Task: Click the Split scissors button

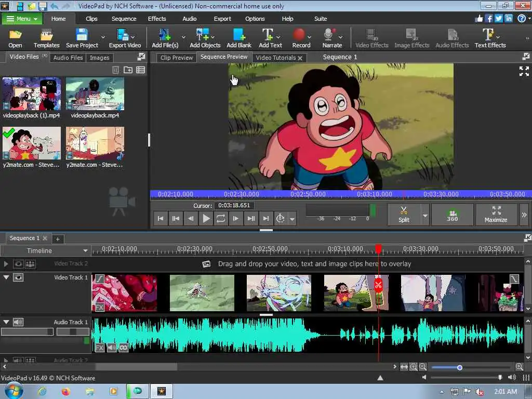Action: click(x=404, y=215)
